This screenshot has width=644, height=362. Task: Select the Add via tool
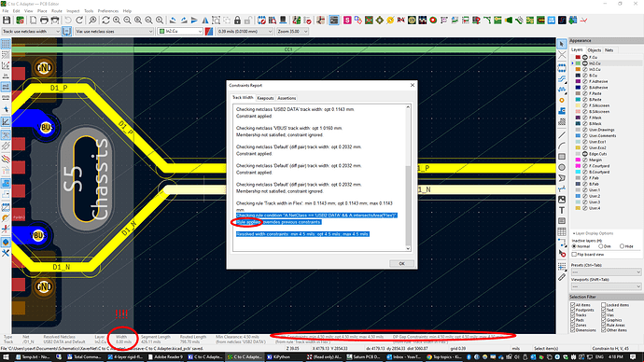click(562, 100)
